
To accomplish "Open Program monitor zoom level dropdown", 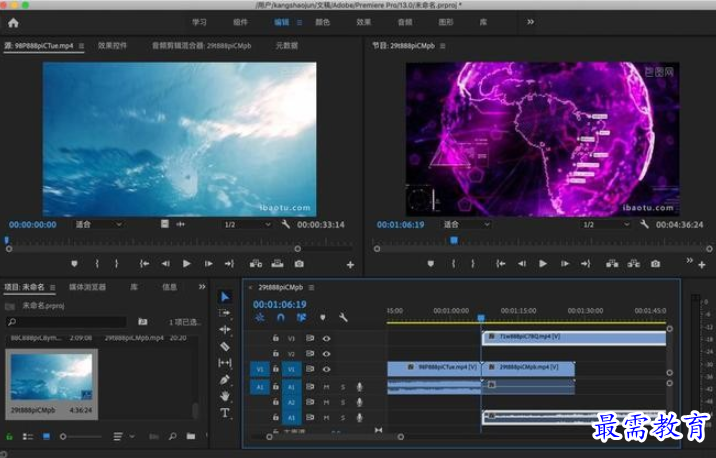I will 467,224.
